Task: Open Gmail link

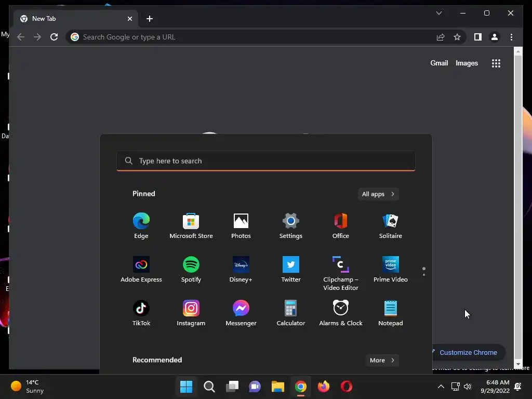Action: [x=439, y=63]
